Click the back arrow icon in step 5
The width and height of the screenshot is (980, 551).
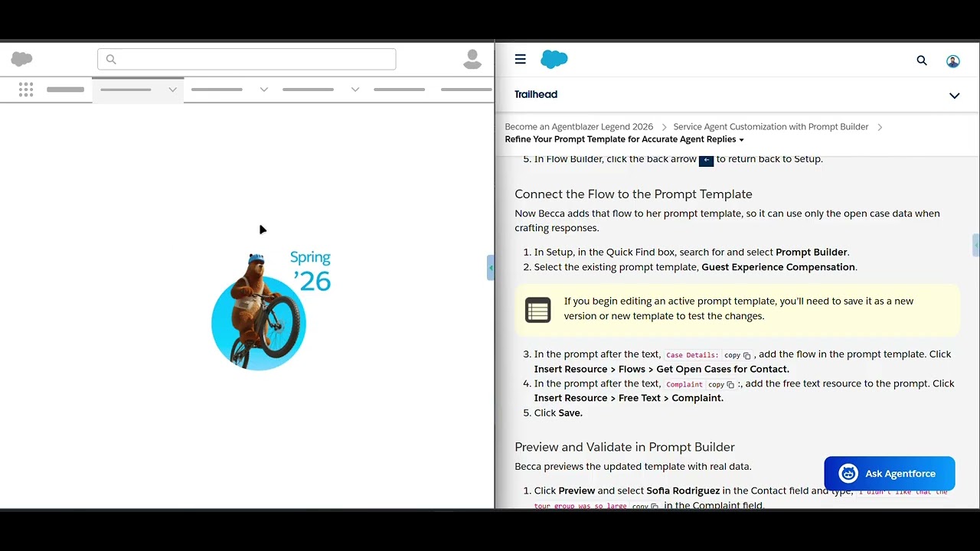tap(706, 160)
